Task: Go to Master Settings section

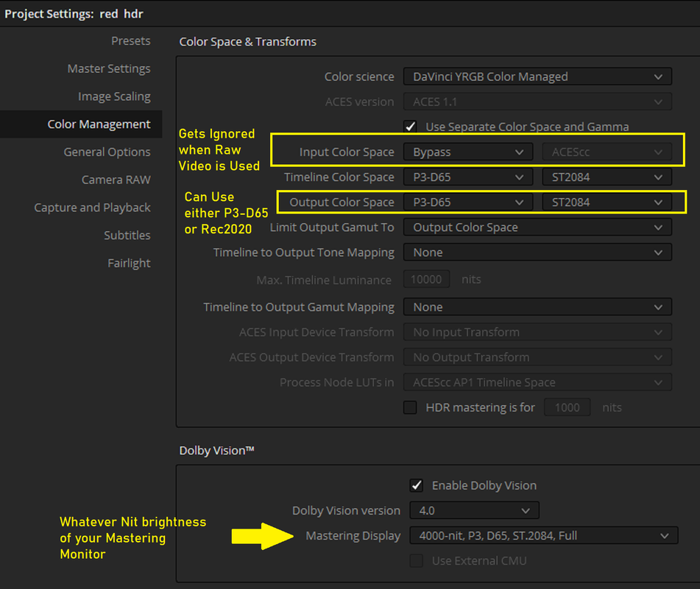Action: [x=108, y=68]
